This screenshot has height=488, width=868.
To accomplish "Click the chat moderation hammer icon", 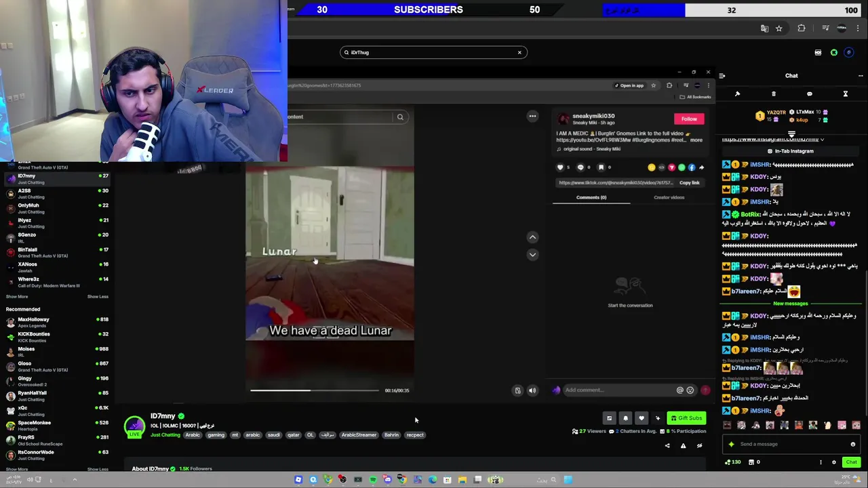I will coord(738,94).
